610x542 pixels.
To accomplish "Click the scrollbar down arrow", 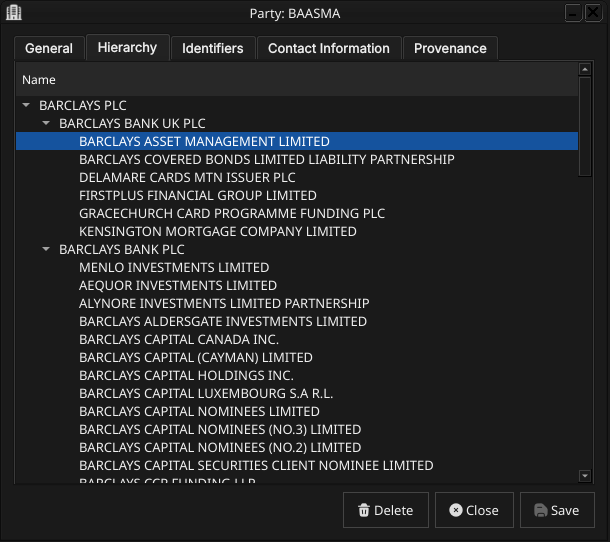I will coord(585,475).
